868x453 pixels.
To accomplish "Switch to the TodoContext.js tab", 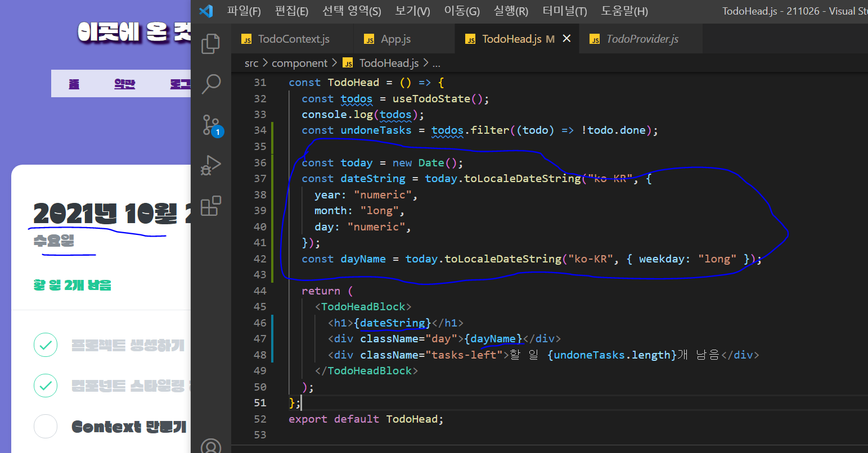I will point(293,39).
